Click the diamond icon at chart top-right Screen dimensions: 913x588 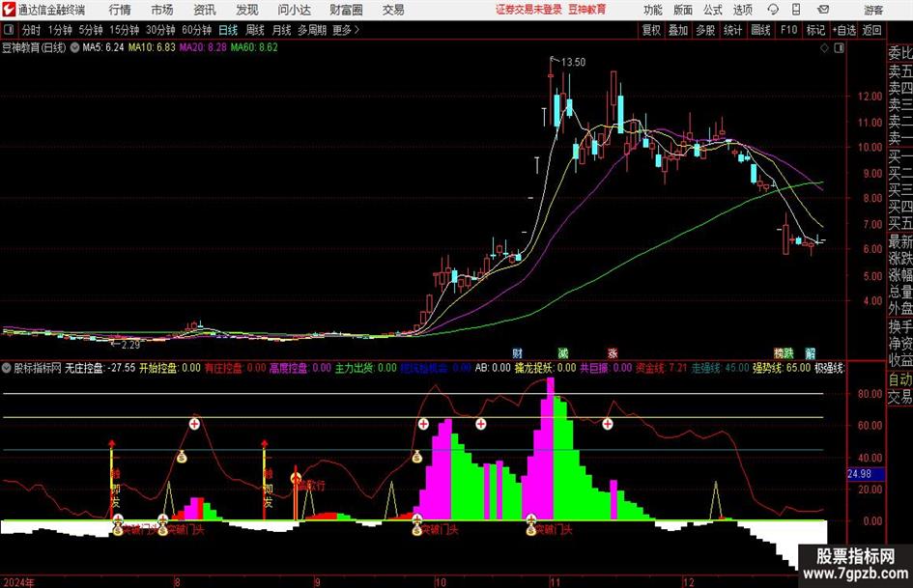[824, 48]
